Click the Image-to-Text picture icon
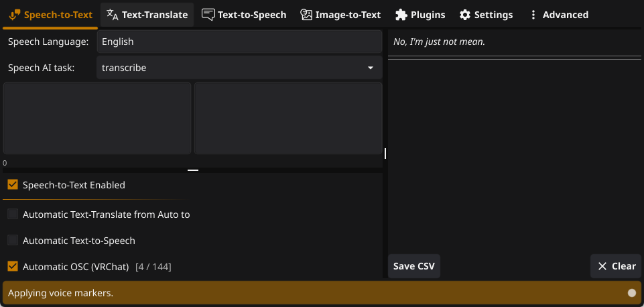The width and height of the screenshot is (644, 307). [306, 15]
